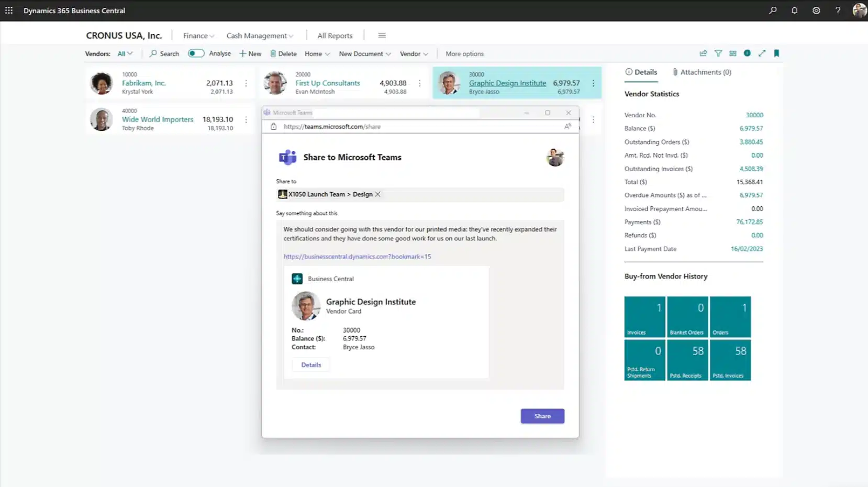Click the CRONUS USA, Inc. company name
Viewport: 868px width, 487px height.
pyautogui.click(x=124, y=36)
